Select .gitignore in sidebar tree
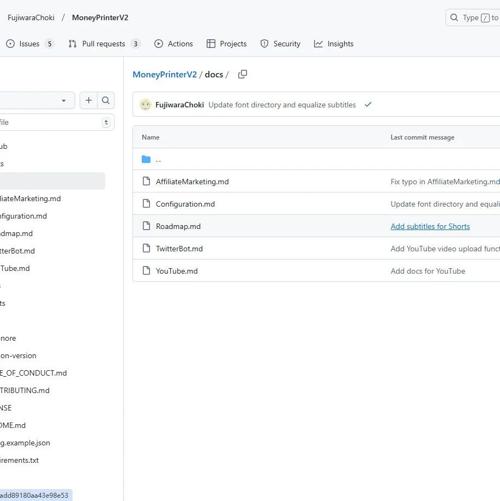Image resolution: width=500 pixels, height=501 pixels. pyautogui.click(x=8, y=338)
